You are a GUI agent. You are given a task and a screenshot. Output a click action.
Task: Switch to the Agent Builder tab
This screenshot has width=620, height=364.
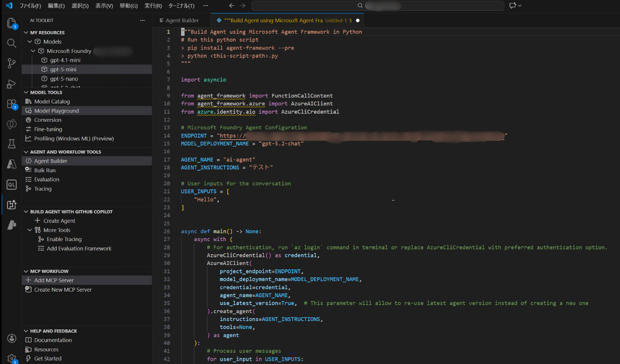point(181,20)
